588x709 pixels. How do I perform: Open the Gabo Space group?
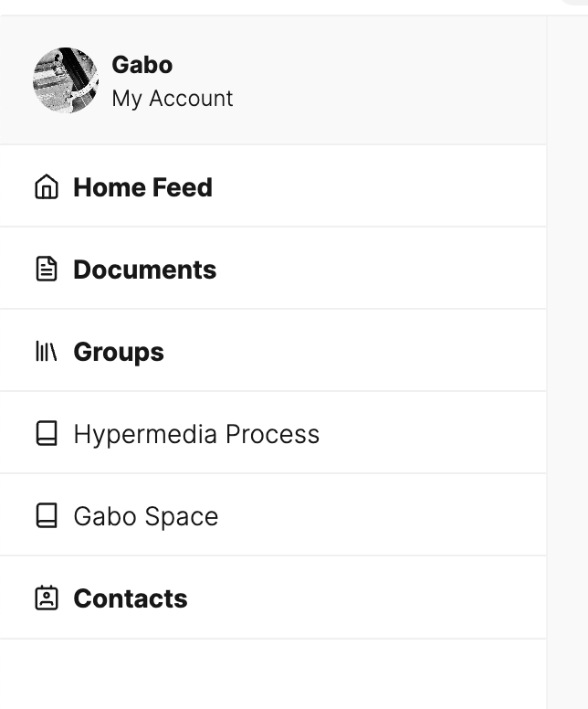point(146,516)
